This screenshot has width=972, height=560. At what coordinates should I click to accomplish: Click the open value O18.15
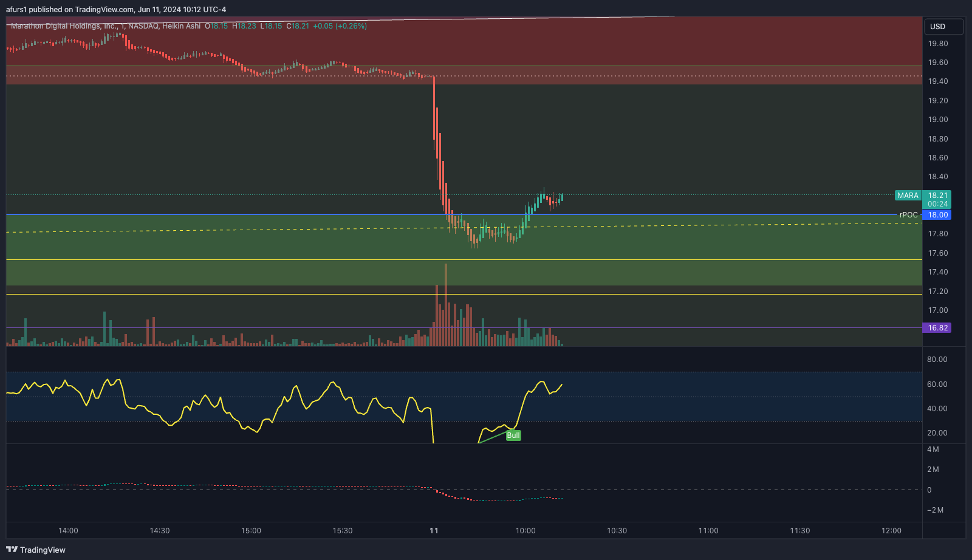point(216,26)
